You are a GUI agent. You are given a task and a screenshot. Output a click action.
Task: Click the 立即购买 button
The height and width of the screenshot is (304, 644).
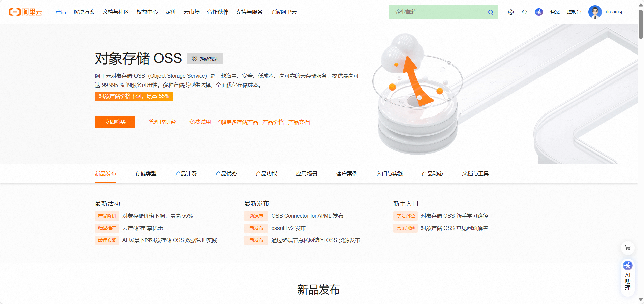coord(115,122)
